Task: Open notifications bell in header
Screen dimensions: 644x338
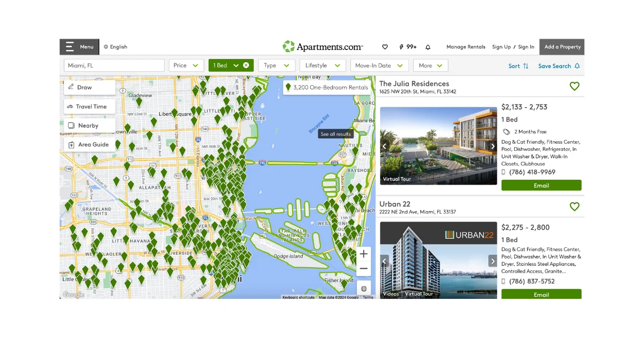Action: pyautogui.click(x=428, y=47)
